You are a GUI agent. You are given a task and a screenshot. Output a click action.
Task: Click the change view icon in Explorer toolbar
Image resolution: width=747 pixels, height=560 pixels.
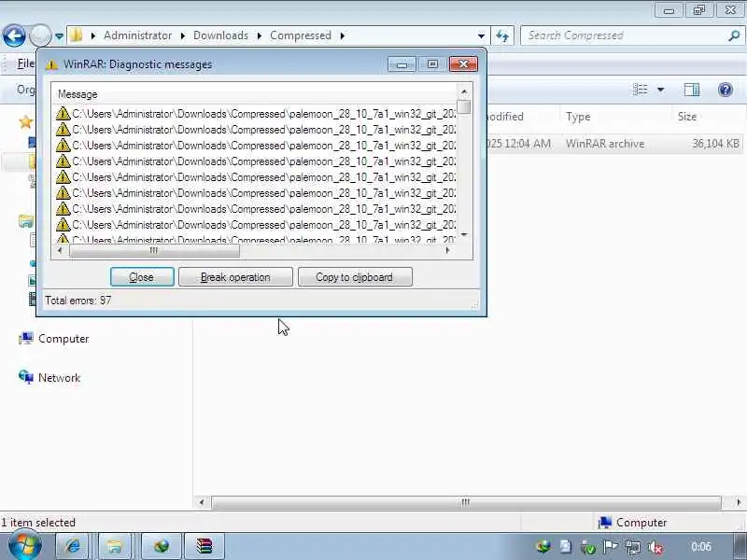coord(641,90)
